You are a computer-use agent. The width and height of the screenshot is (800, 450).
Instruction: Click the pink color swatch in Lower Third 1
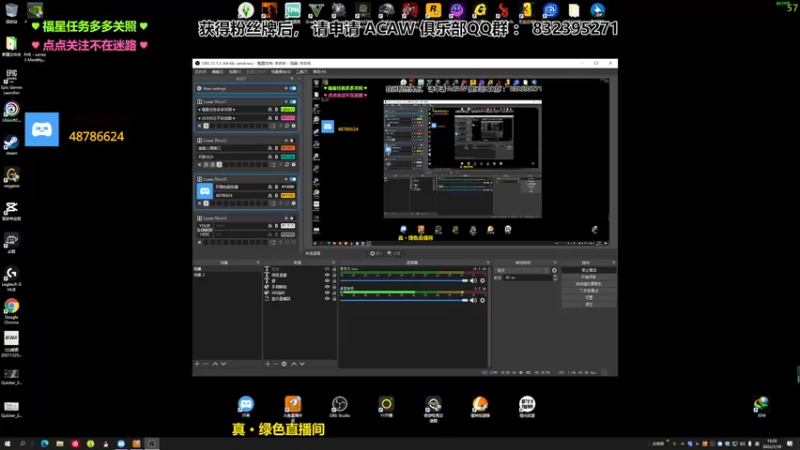coord(288,118)
